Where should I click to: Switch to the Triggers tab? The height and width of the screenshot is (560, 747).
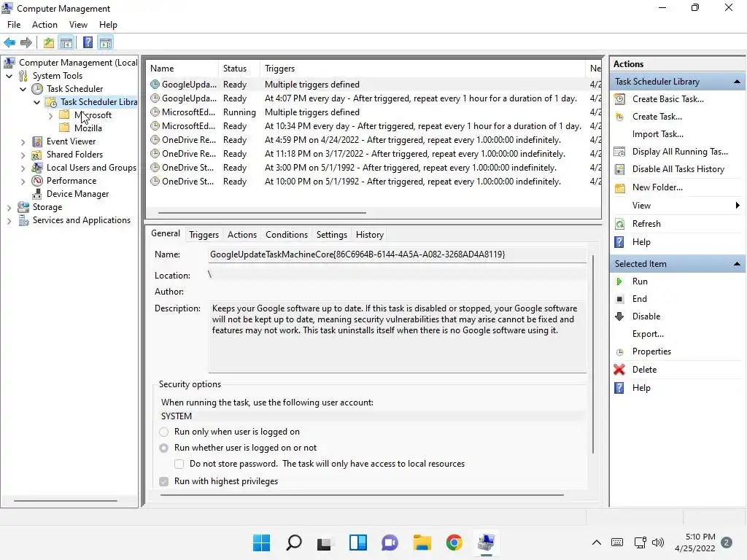tap(204, 235)
